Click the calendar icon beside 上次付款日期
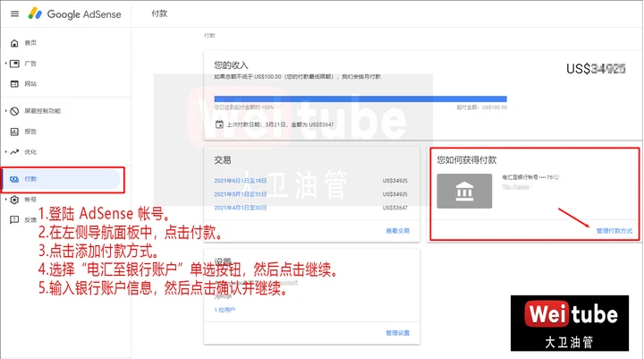 click(x=219, y=124)
